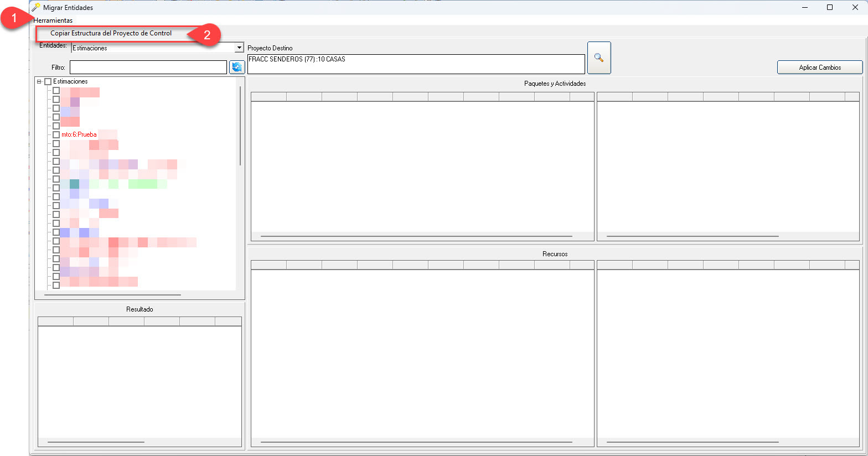The image size is (868, 456).
Task: Maximize the Migrar Entidades window
Action: point(829,7)
